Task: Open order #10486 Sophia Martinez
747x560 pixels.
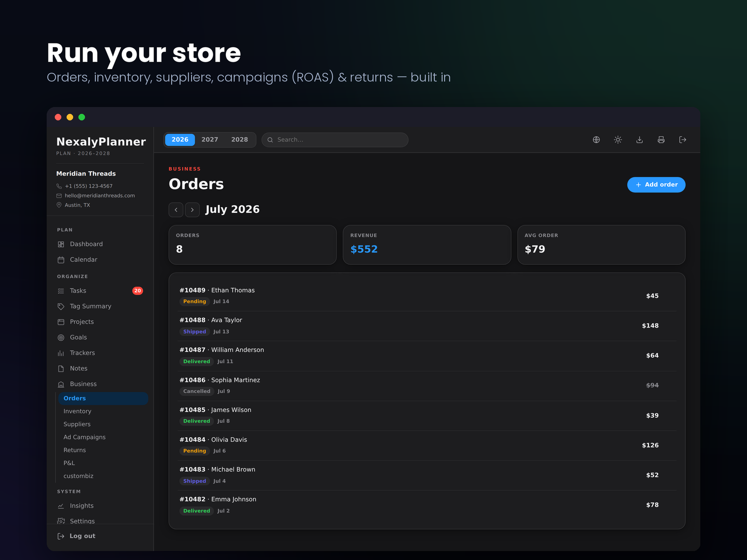Action: pos(427,385)
